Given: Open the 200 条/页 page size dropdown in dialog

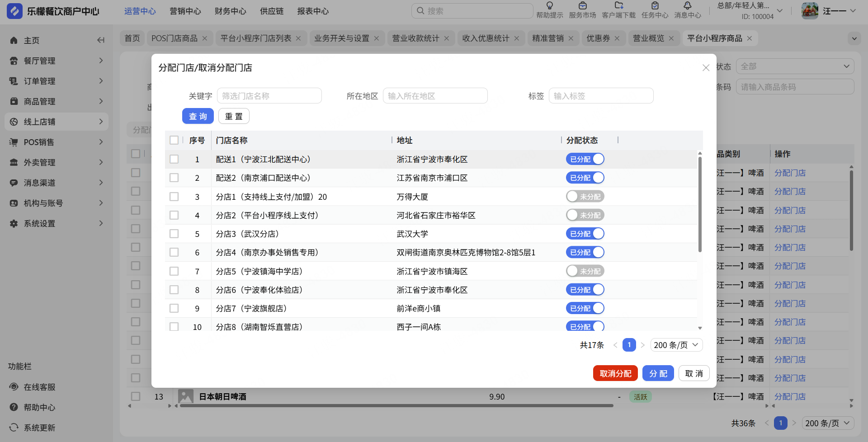Looking at the screenshot, I should pos(676,345).
